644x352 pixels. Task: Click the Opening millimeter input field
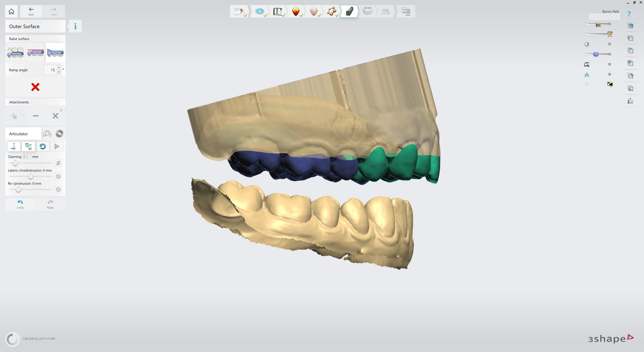(27, 156)
